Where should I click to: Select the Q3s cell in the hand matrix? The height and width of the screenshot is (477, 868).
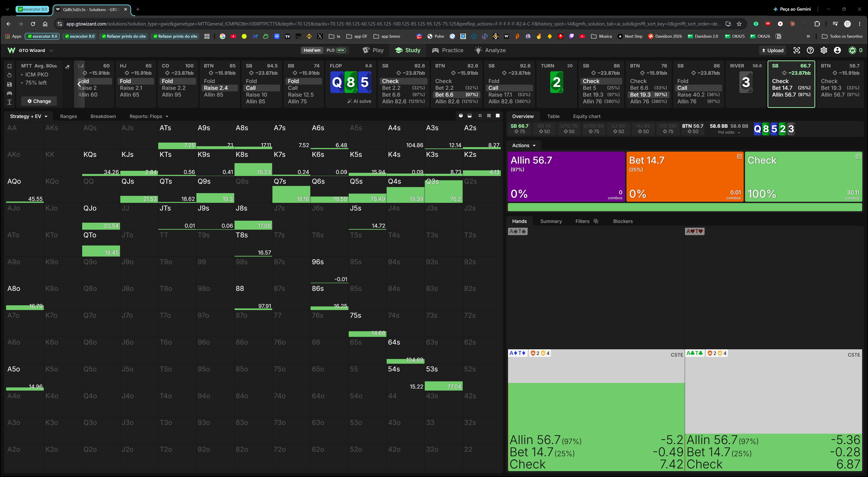tap(443, 190)
